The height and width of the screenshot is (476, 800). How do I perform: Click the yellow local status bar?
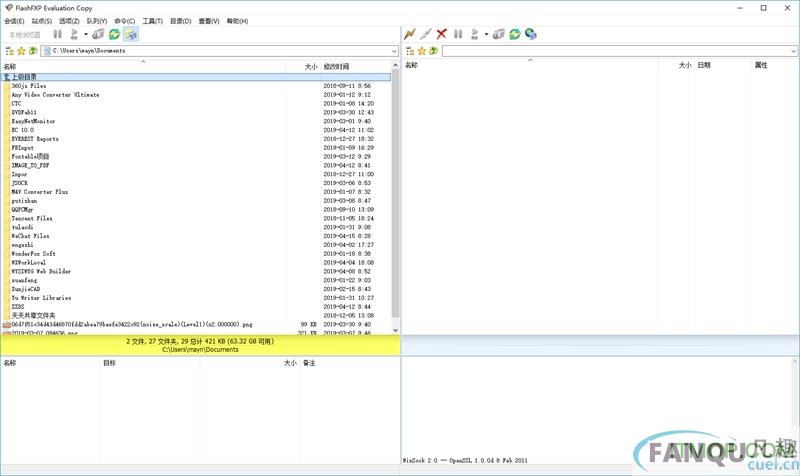pos(200,345)
